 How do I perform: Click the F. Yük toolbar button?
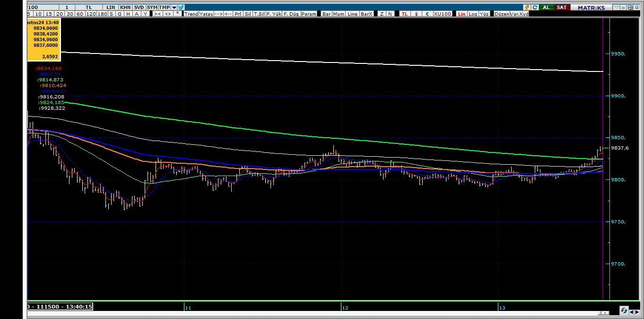click(x=274, y=14)
